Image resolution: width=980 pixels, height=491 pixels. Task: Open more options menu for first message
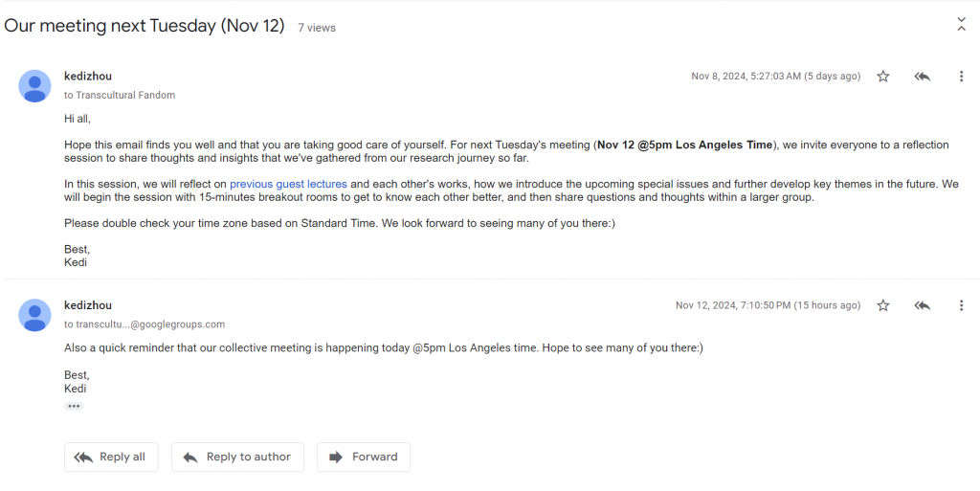point(961,77)
